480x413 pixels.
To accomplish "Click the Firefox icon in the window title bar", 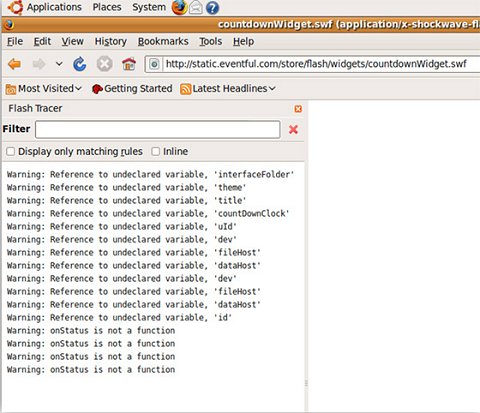I will pyautogui.click(x=9, y=25).
